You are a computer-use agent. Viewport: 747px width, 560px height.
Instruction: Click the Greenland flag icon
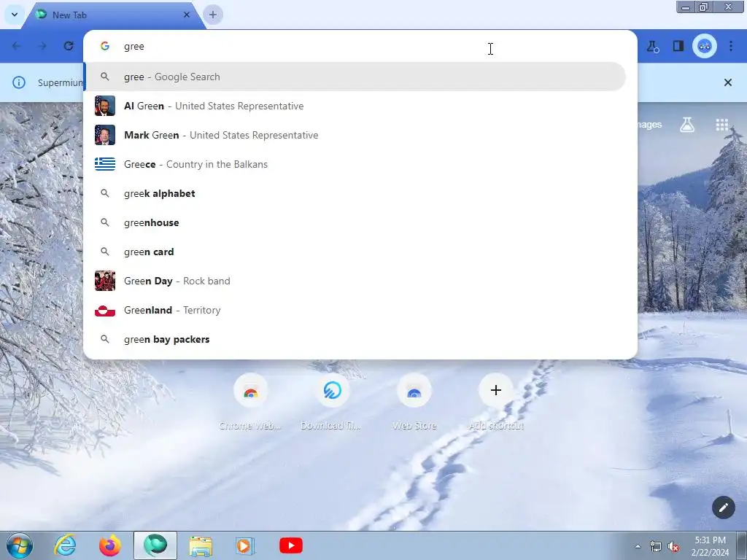click(105, 310)
